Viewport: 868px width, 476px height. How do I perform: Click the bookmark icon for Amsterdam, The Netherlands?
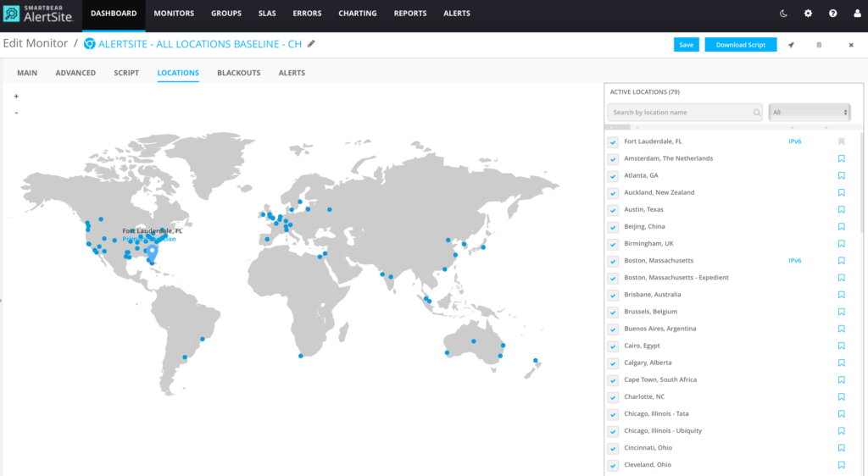point(841,158)
